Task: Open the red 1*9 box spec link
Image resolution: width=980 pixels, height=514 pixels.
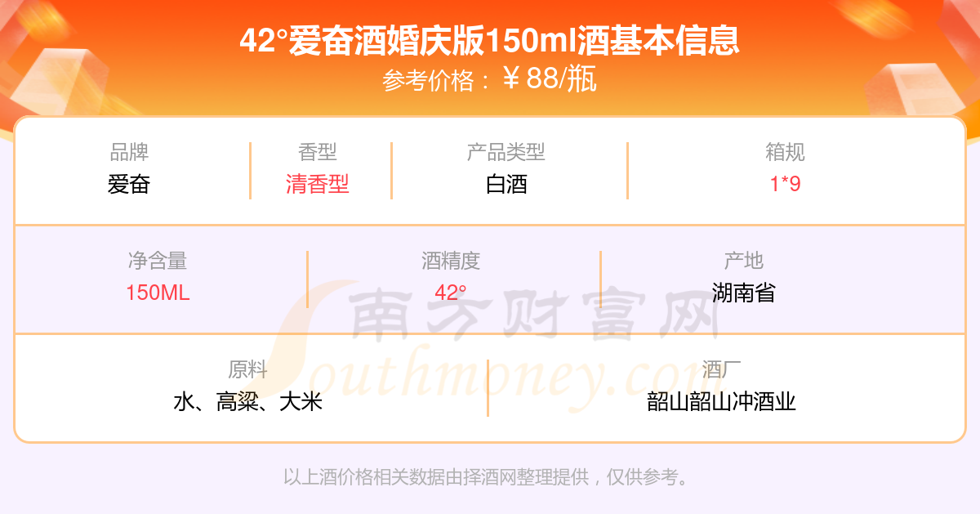Action: click(786, 184)
